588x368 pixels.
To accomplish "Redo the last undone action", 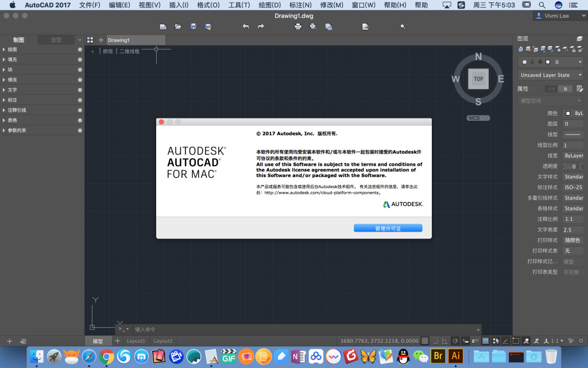I will 261,26.
